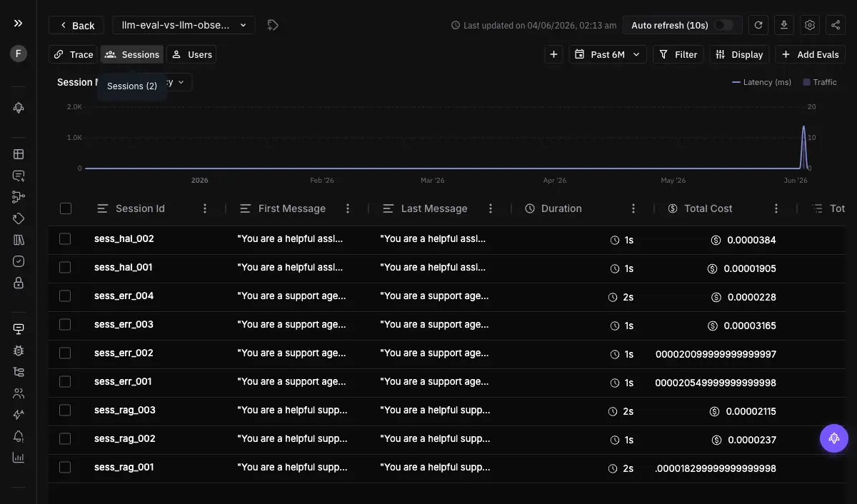Open the bell alerts icon in sidebar
The height and width of the screenshot is (504, 857).
(x=19, y=436)
